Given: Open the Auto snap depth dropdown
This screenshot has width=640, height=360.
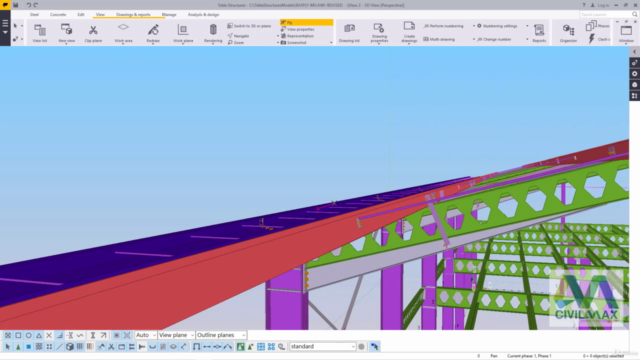Looking at the screenshot, I should [146, 335].
